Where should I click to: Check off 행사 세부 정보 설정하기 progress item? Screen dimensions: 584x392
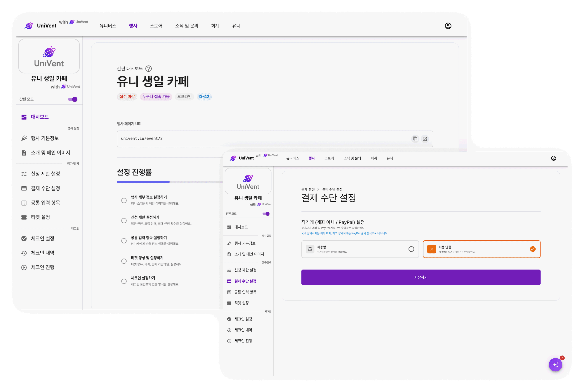[124, 200]
